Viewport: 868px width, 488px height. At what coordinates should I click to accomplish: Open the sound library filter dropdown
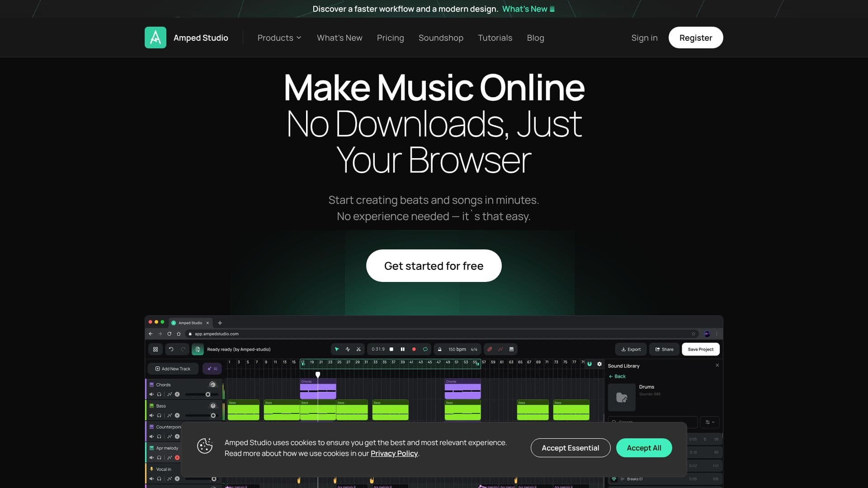(710, 422)
